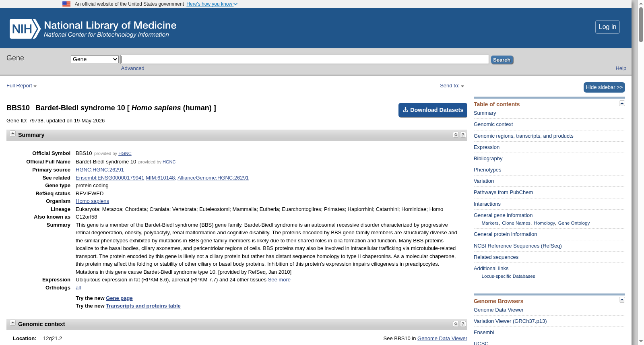Go to Summary in table of contents
The height and width of the screenshot is (345, 644).
coord(485,113)
